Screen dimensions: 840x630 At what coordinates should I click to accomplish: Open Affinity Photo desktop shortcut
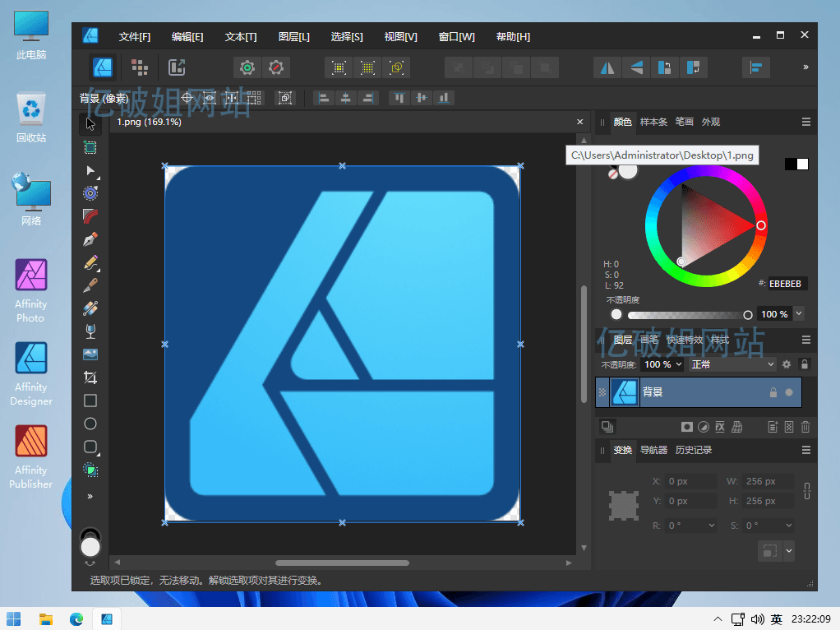click(x=31, y=290)
